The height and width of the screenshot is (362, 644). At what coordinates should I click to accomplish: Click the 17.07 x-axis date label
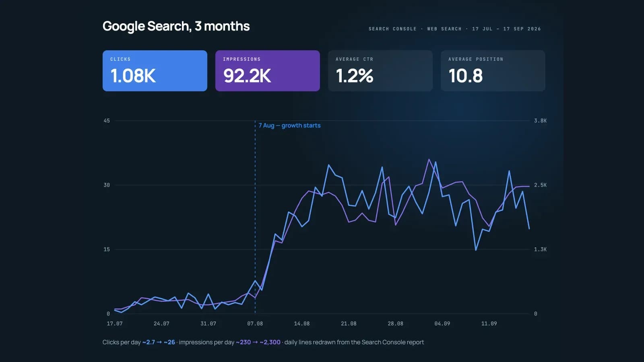tap(115, 324)
